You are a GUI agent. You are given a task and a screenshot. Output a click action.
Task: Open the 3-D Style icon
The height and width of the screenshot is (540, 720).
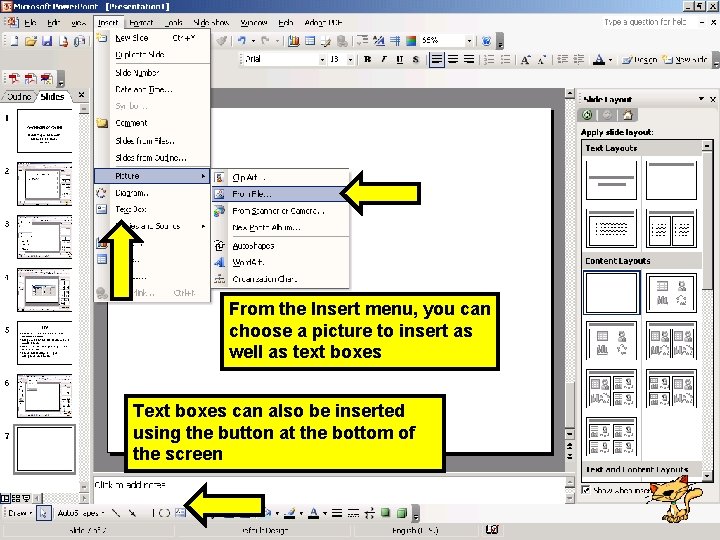point(402,513)
